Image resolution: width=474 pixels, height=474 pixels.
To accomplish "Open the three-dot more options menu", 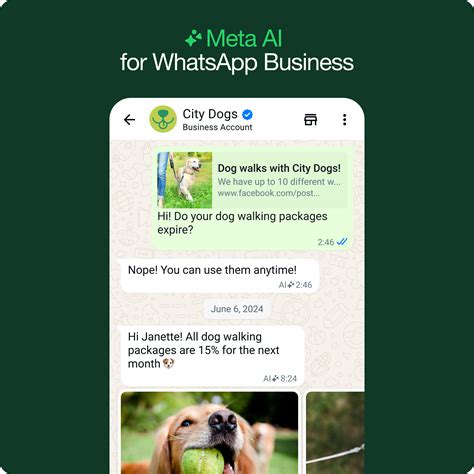I will [345, 119].
